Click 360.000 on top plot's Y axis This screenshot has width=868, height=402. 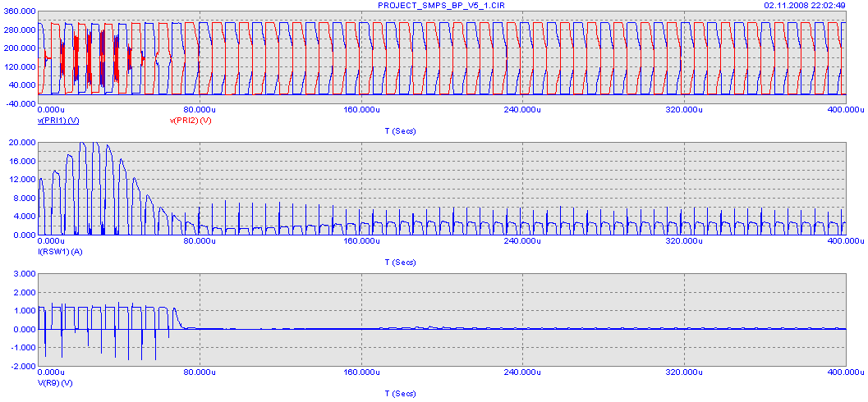click(x=21, y=11)
